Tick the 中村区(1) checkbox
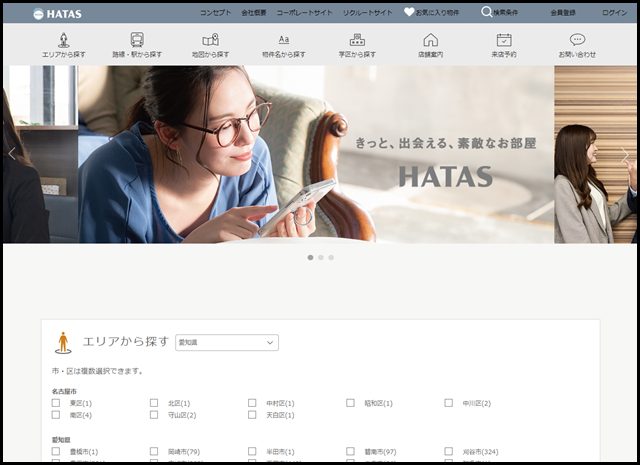The image size is (640, 465). pos(253,403)
